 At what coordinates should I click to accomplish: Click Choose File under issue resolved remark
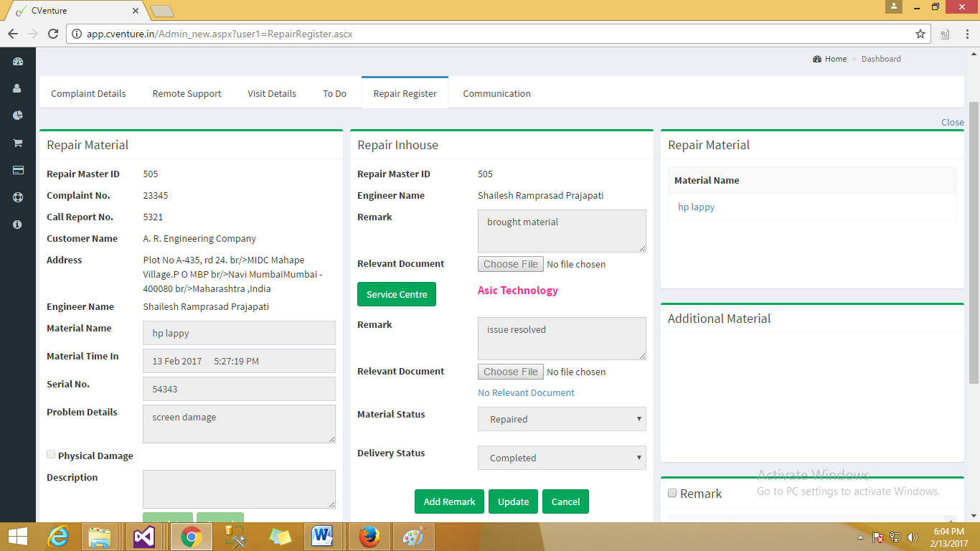[510, 372]
